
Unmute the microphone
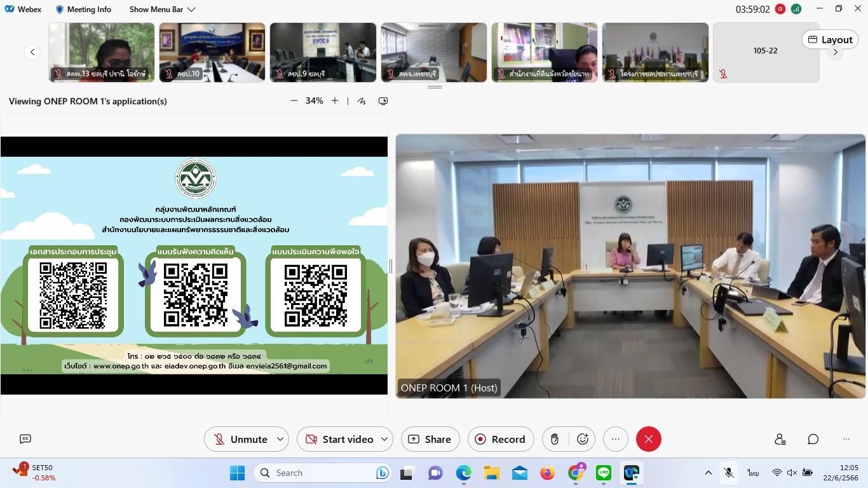tap(240, 439)
